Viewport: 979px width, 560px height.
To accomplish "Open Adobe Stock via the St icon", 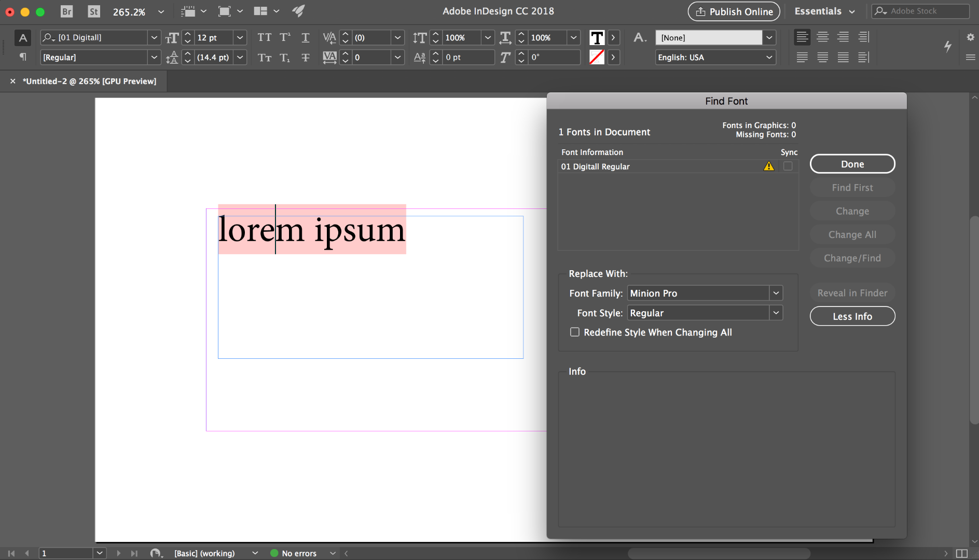I will [x=93, y=11].
